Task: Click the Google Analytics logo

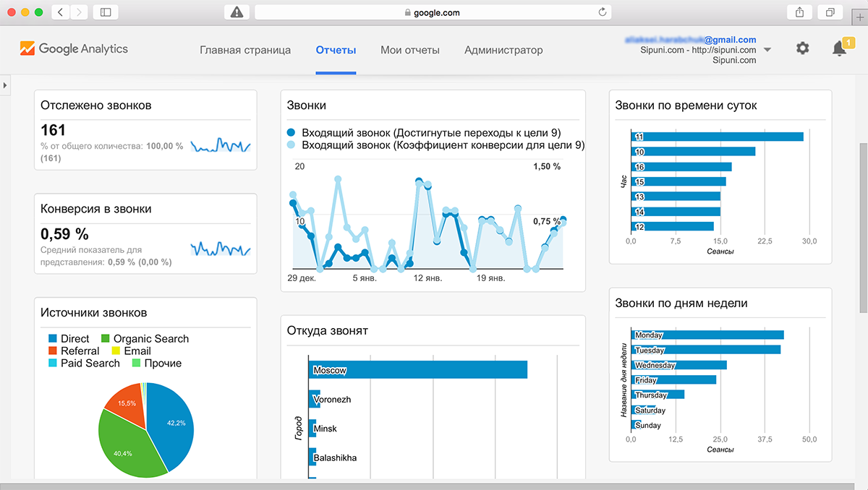Action: 74,49
